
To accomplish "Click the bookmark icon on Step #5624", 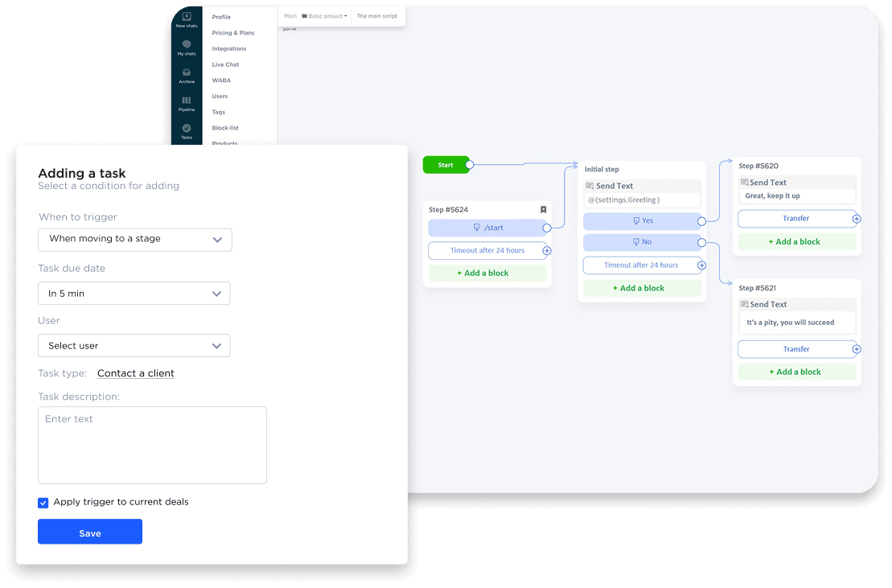I will pyautogui.click(x=543, y=209).
